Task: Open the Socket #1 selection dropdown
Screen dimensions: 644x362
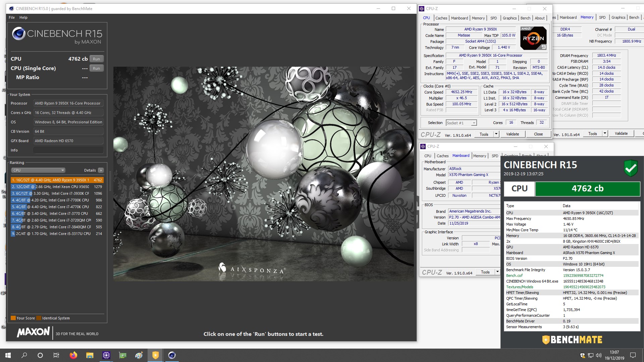Action: 461,123
